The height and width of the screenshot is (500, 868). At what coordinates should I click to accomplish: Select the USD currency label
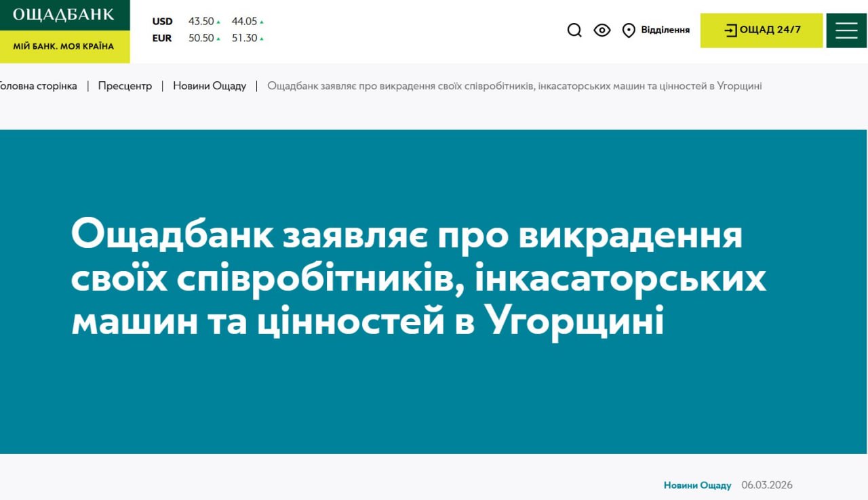(x=162, y=22)
